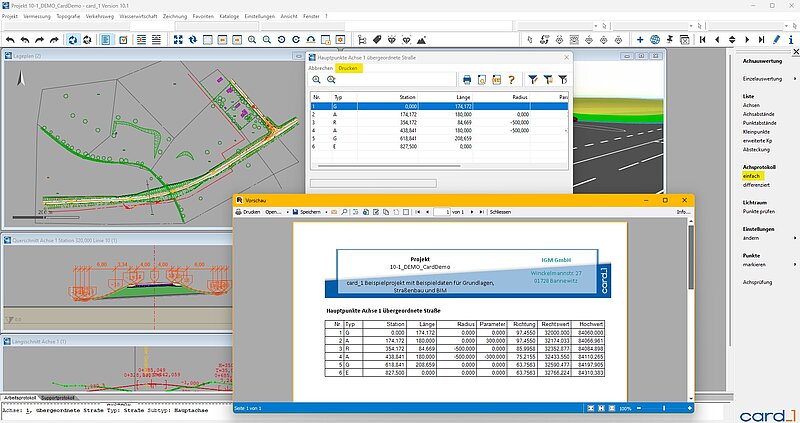800x423 pixels.
Task: Open the dropdown arrow next to Speichern
Action: [326, 212]
